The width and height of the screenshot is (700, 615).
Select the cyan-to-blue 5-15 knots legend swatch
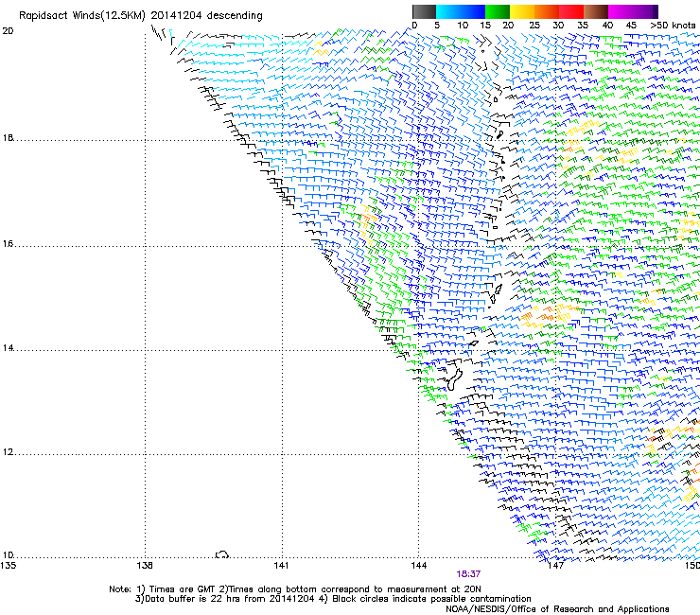(461, 11)
